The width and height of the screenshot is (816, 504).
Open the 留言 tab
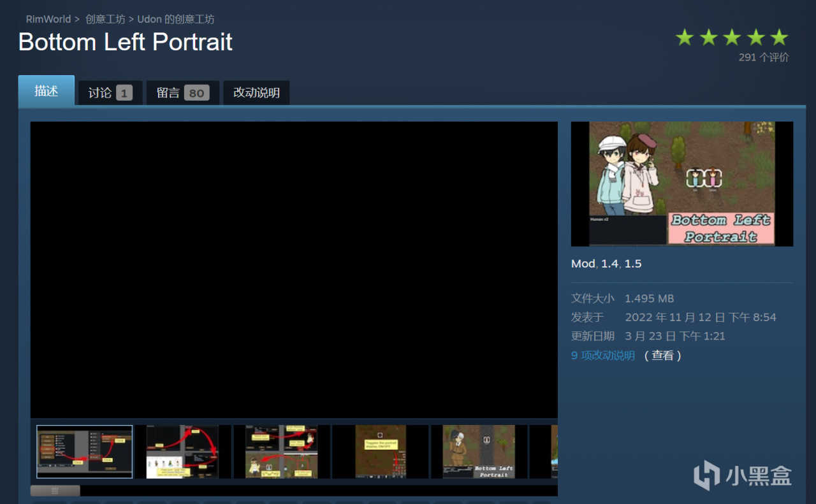183,93
